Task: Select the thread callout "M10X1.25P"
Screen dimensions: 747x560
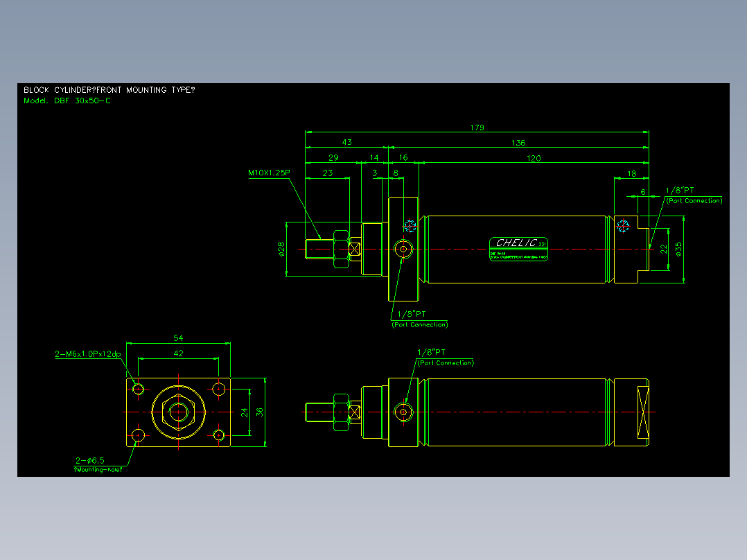Action: [269, 173]
